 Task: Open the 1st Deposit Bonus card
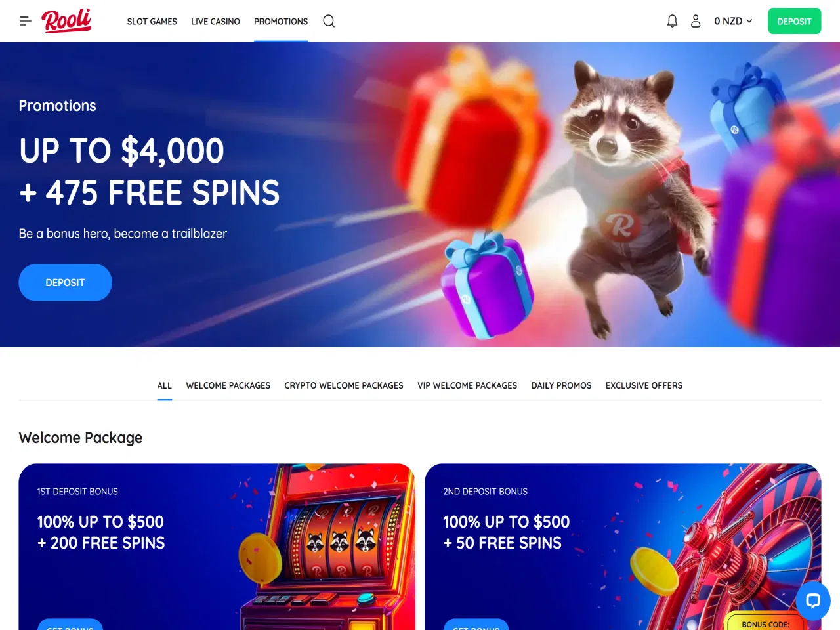pos(217,547)
